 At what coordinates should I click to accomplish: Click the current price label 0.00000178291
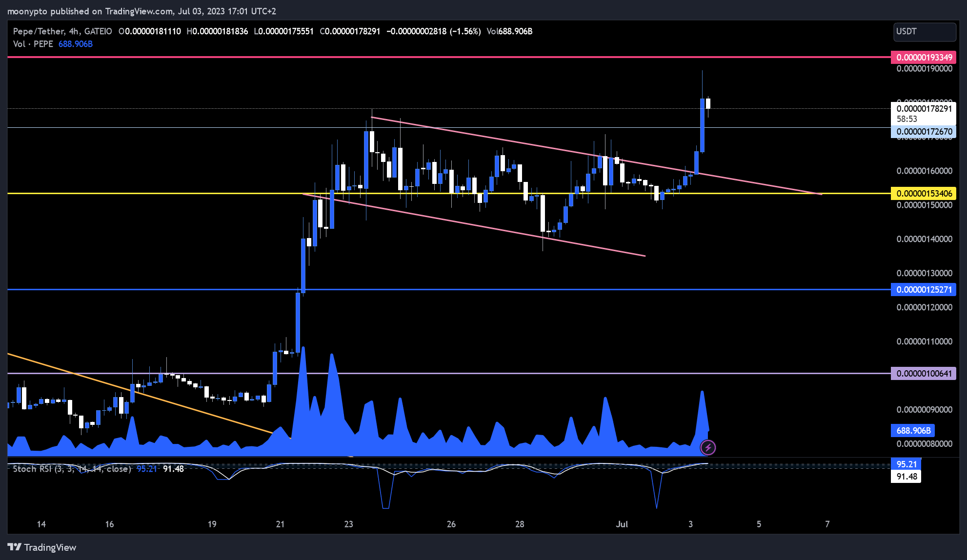tap(924, 109)
